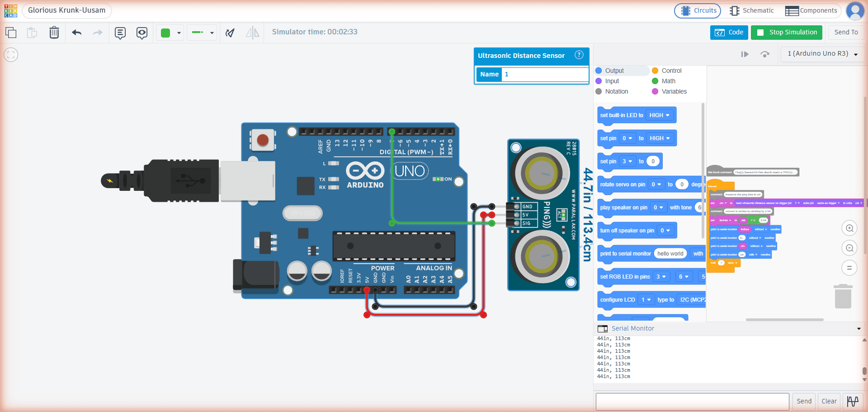868x412 pixels.
Task: Open pin dropdown in play speaker block
Action: click(658, 208)
